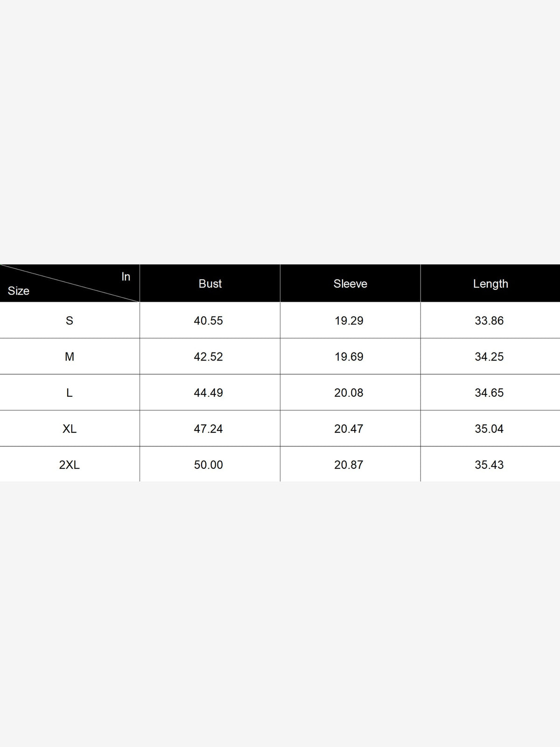Viewport: 560px width, 747px height.
Task: Click the Length column header
Action: coord(490,283)
